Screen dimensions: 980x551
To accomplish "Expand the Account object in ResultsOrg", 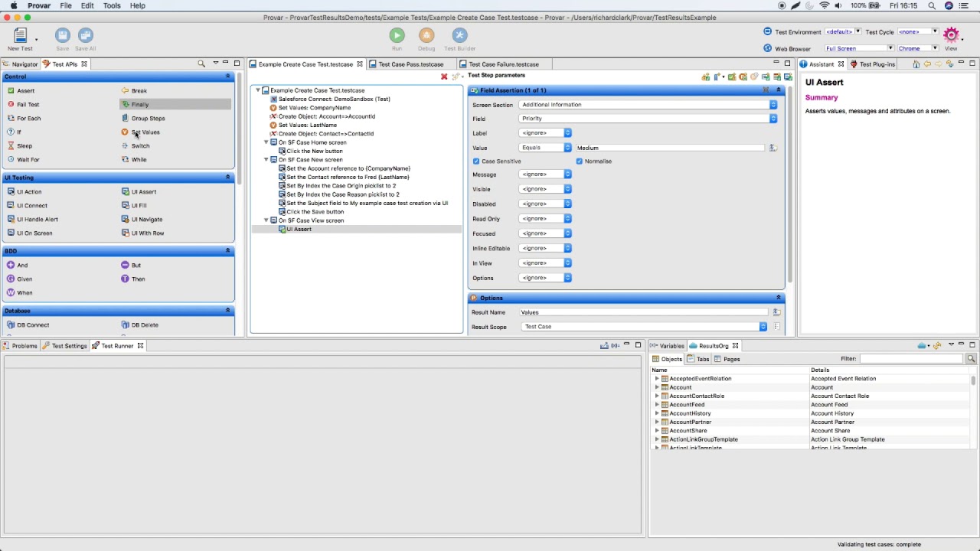I will pos(657,387).
